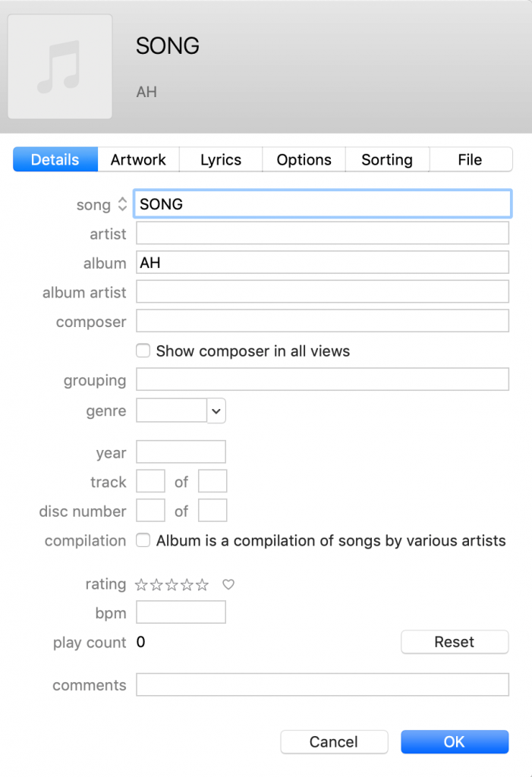Click the genre dropdown chevron
This screenshot has width=532, height=777.
[x=216, y=411]
